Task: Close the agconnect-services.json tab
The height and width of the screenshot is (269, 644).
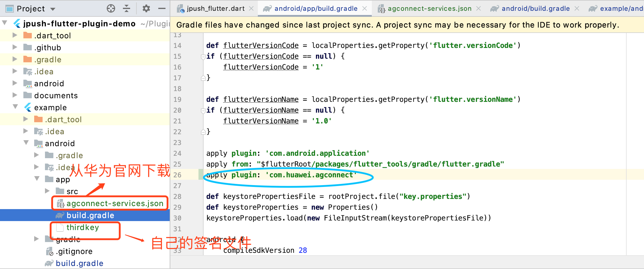Action: coord(479,9)
